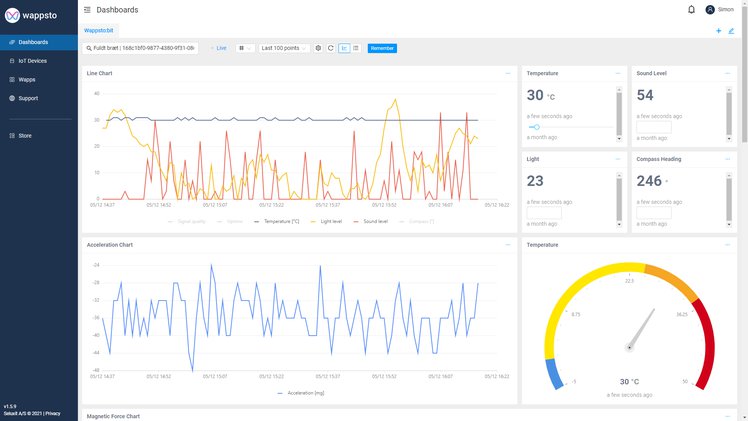748x421 pixels.
Task: Open the grid layout dropdown in toolbar
Action: click(245, 48)
